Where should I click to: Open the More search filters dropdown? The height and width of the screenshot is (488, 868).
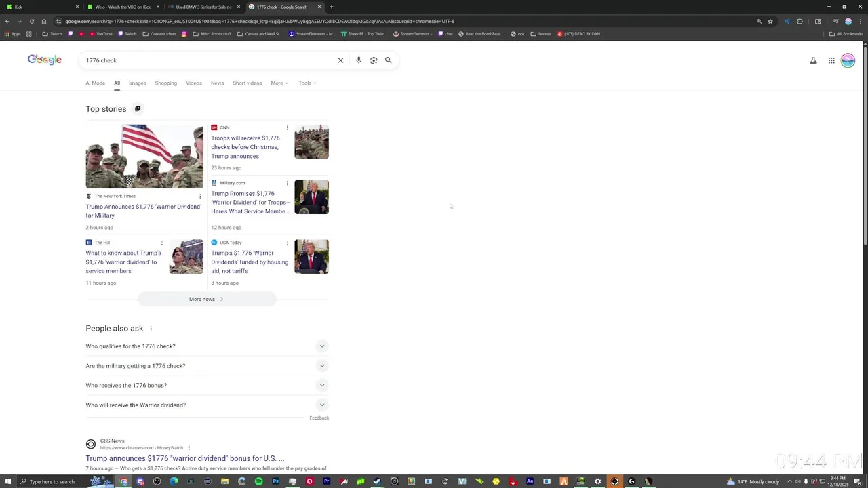coord(279,83)
